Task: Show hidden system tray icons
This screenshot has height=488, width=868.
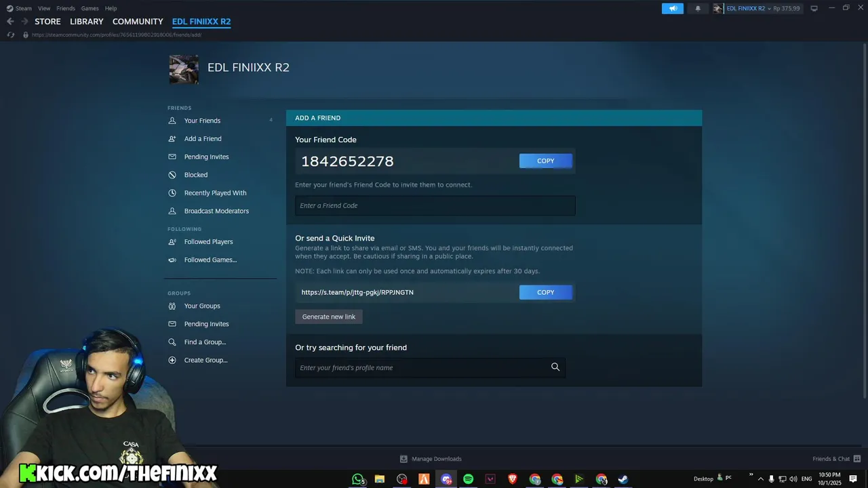Action: pos(760,479)
